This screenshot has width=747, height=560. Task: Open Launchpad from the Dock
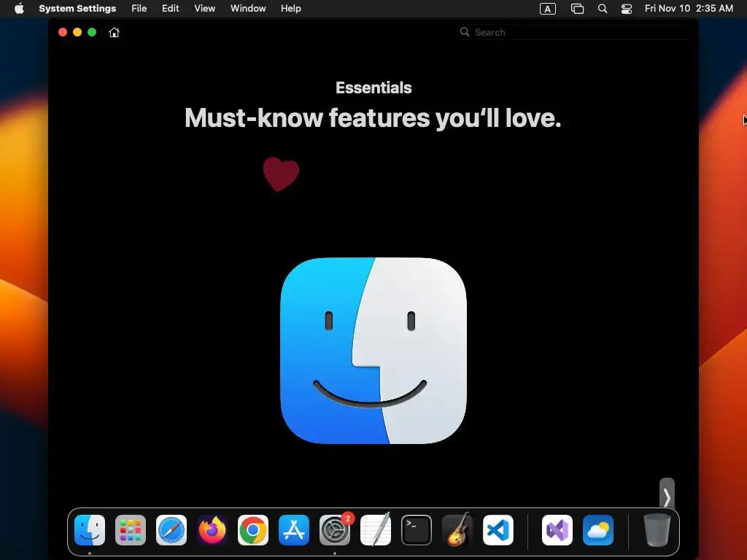click(x=131, y=530)
